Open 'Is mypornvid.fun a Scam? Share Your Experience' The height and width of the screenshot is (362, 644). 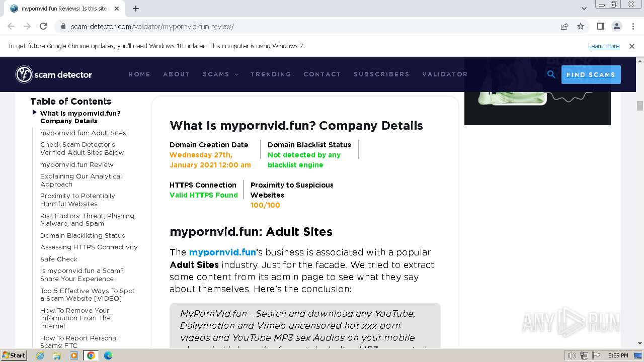(x=82, y=275)
